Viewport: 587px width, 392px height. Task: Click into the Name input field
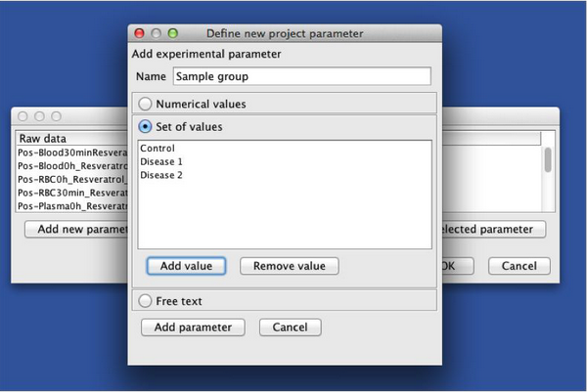[x=301, y=76]
